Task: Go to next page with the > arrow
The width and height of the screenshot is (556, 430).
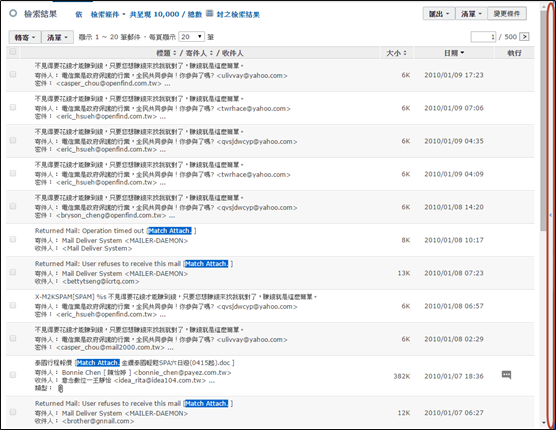Action: pyautogui.click(x=524, y=37)
